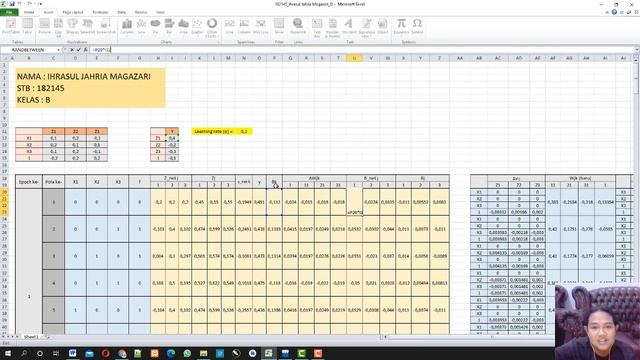Insert a Scatter chart
Viewport: 640px width, 360px height.
pos(197,26)
